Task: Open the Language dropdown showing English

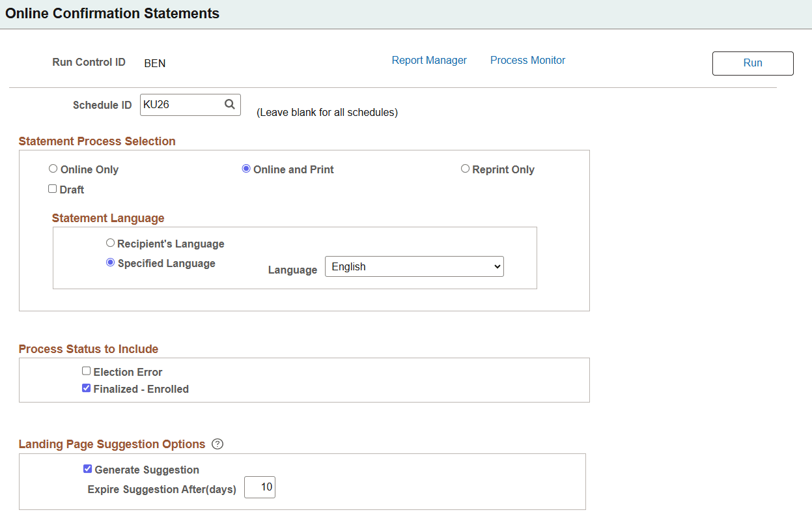Action: pos(414,266)
